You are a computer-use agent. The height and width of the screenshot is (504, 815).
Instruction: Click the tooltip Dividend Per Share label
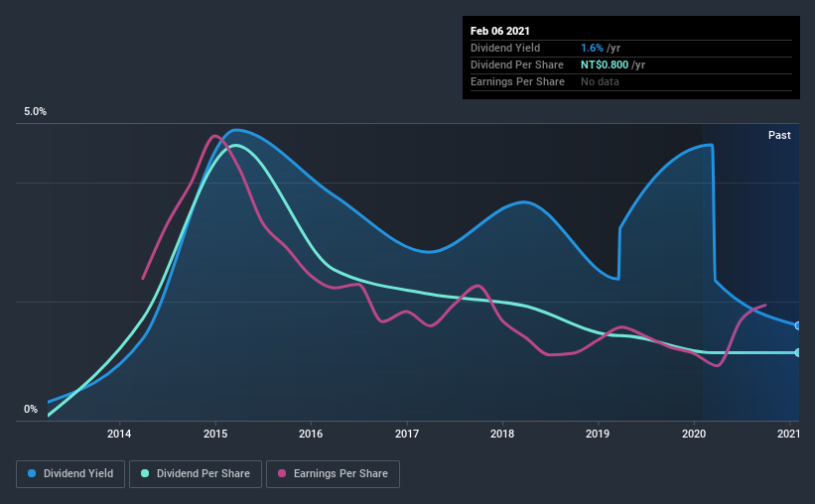516,64
